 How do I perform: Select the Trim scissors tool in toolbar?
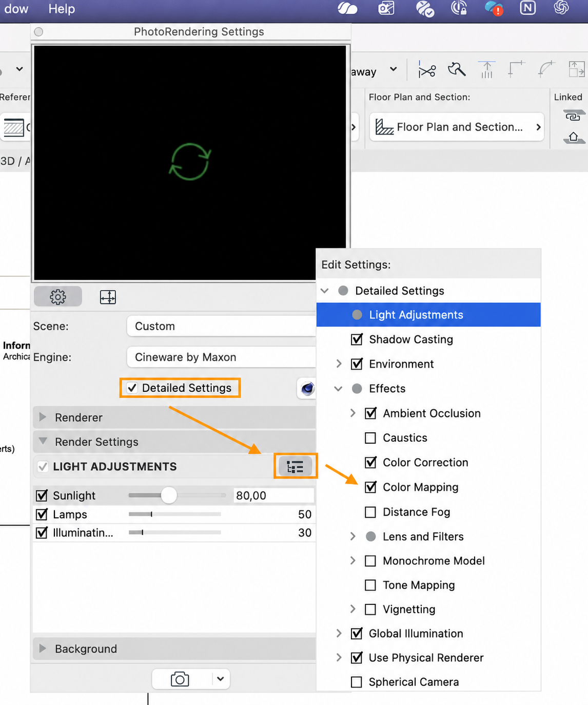click(x=426, y=70)
